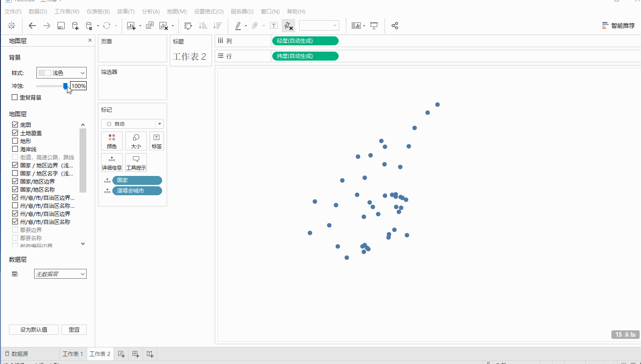
Task: Open the 详细信息 detail mark card
Action: pyautogui.click(x=112, y=162)
